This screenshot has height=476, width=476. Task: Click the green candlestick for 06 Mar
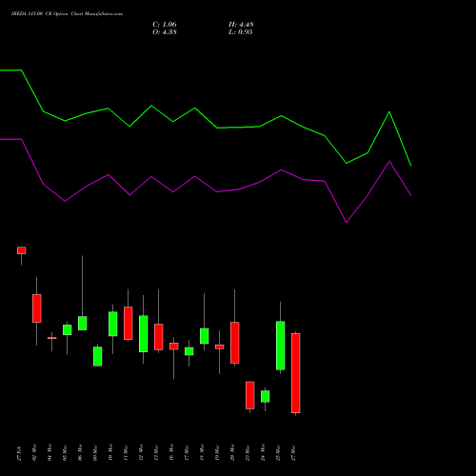[x=83, y=323]
